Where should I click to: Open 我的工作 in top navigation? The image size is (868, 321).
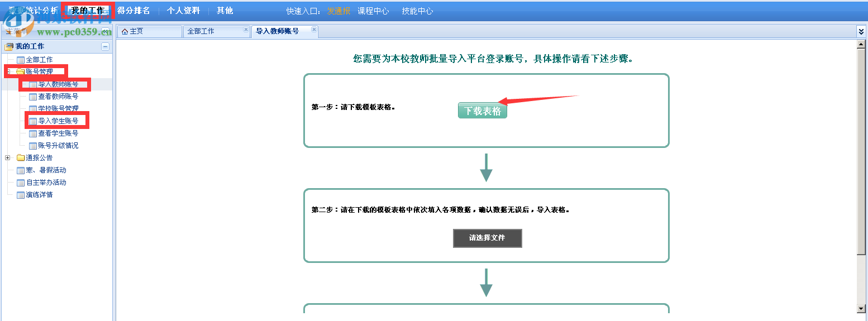88,11
